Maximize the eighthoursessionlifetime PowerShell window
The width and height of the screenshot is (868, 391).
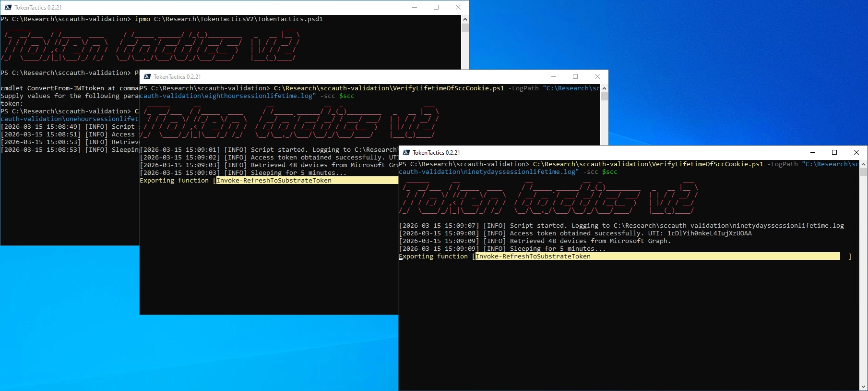point(575,76)
